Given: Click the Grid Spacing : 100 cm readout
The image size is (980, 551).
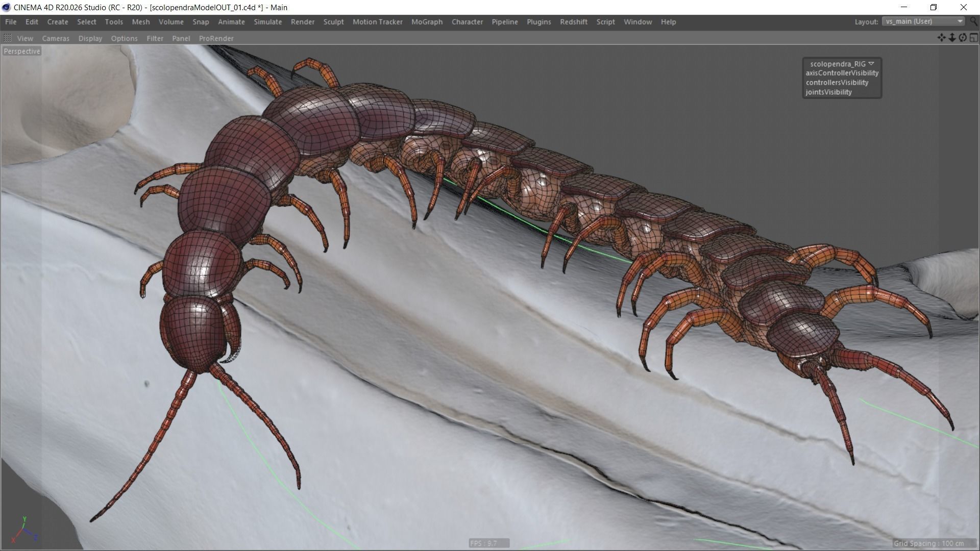Looking at the screenshot, I should click(x=929, y=543).
